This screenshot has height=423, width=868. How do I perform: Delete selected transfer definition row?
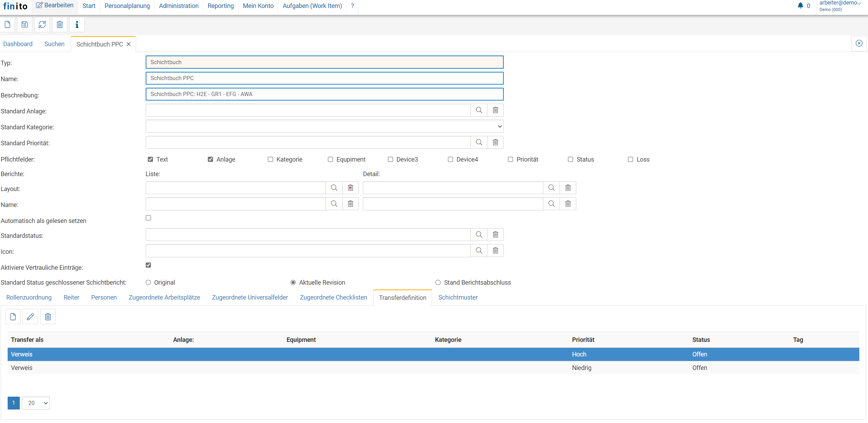(48, 317)
